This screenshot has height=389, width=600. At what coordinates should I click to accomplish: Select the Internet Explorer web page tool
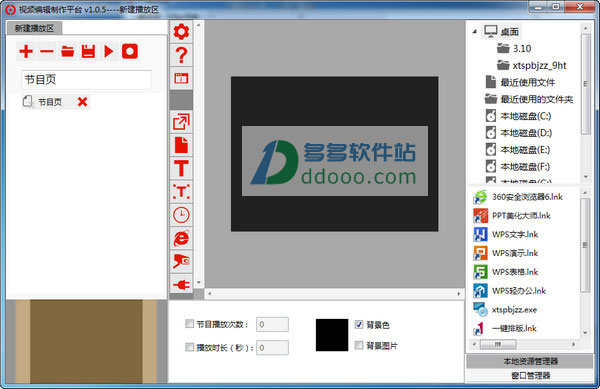click(x=181, y=238)
